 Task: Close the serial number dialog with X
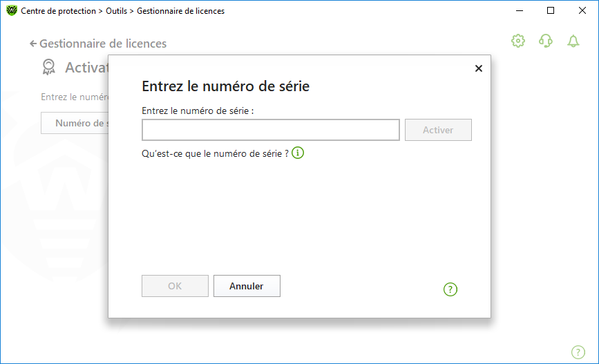click(x=478, y=68)
